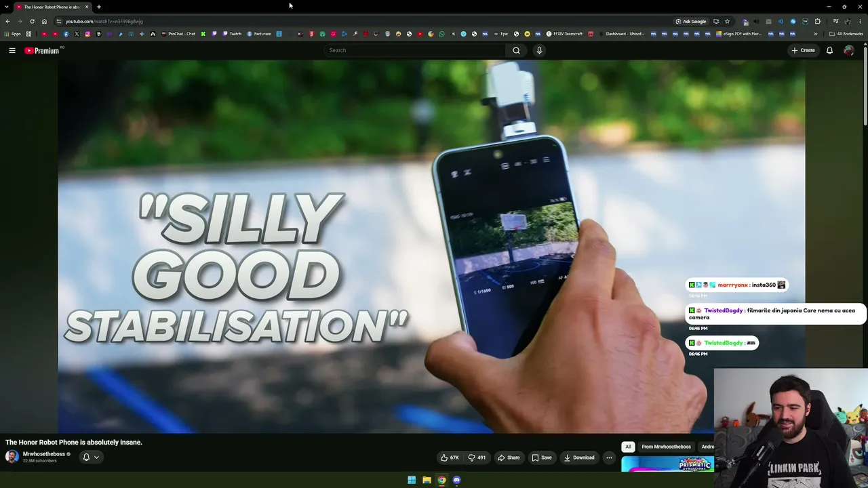Dislike the video with thumbs down

477,457
